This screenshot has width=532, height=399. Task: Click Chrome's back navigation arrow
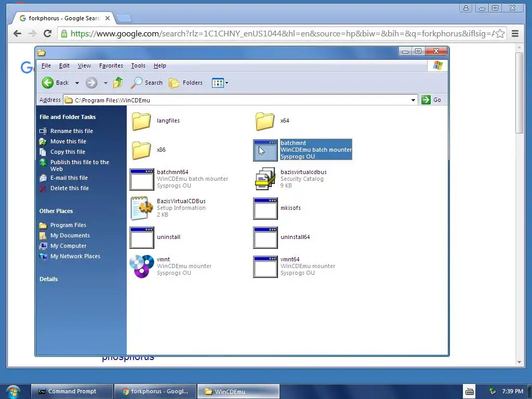coord(17,33)
